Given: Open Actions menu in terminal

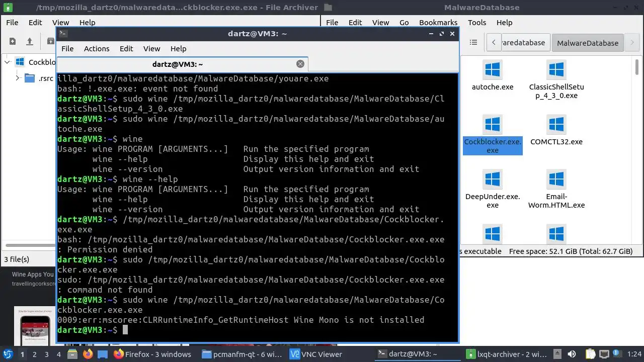Looking at the screenshot, I should click(x=97, y=49).
